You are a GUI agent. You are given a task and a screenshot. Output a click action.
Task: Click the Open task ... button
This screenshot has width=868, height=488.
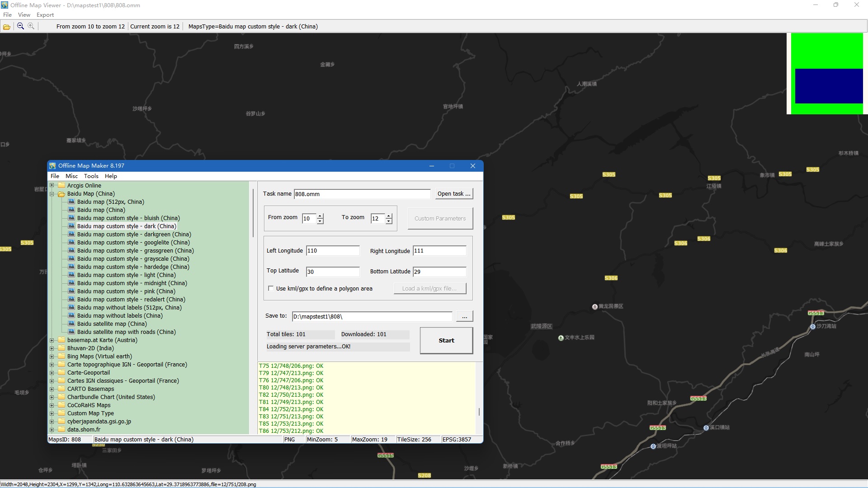pos(454,194)
